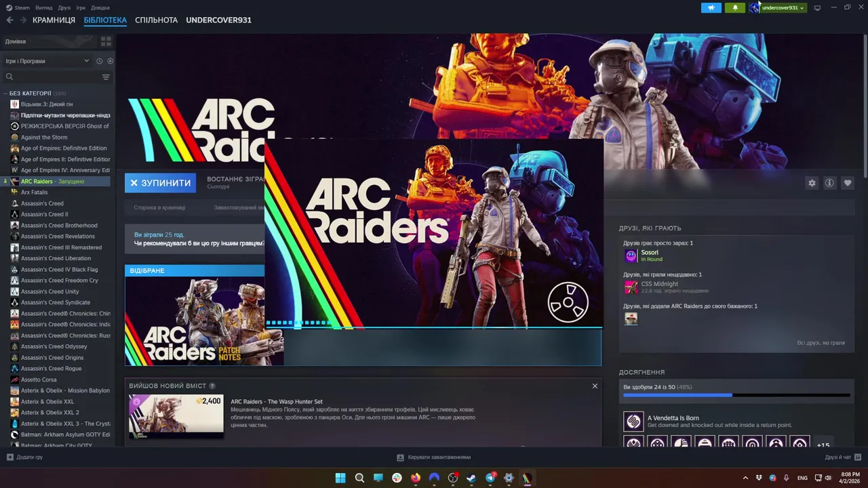The image size is (868, 488).
Task: Open Всі друзі, які грали link
Action: (821, 343)
